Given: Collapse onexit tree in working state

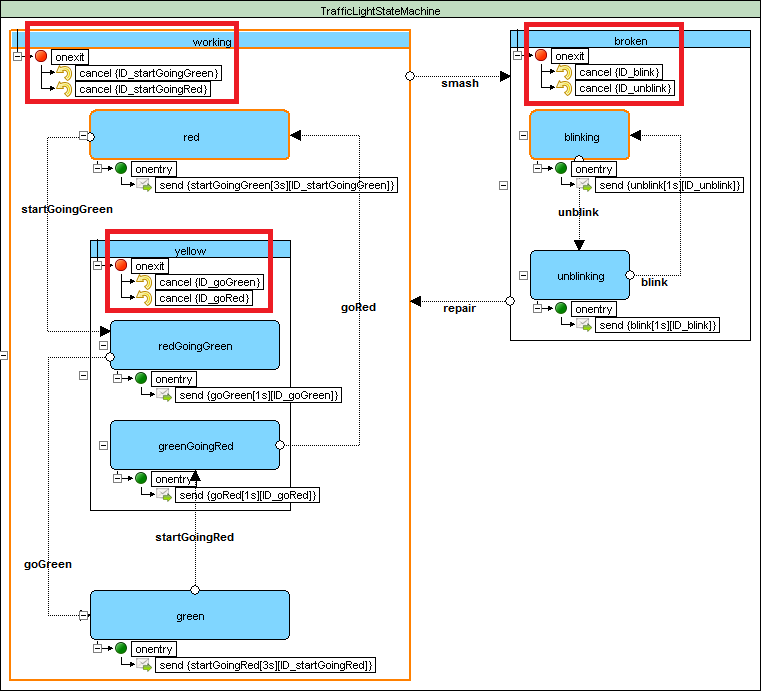Looking at the screenshot, I should 18,57.
